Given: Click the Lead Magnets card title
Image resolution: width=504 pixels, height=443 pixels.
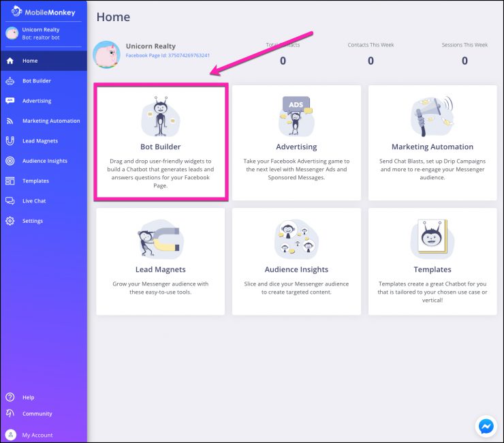Looking at the screenshot, I should tap(160, 270).
